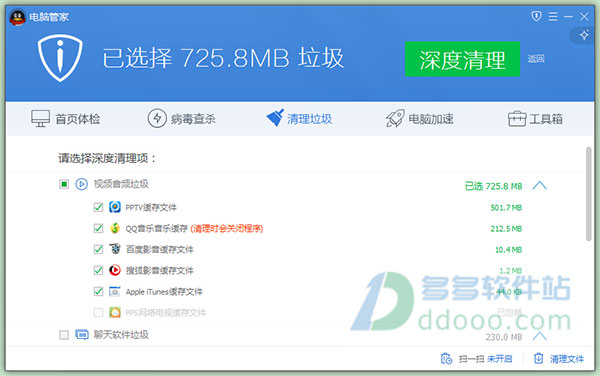Click the 电脑加速 rocket icon

coord(395,118)
